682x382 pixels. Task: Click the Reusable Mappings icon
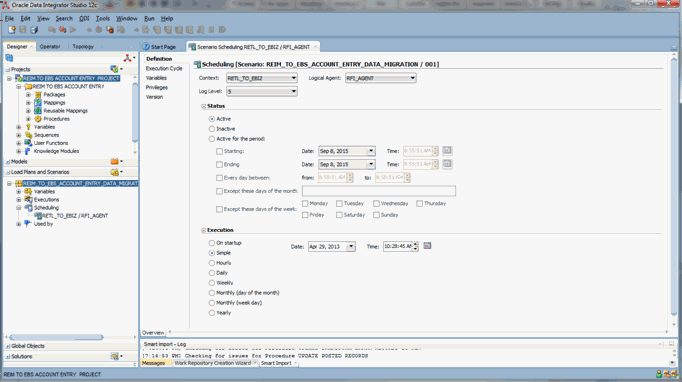click(x=38, y=111)
